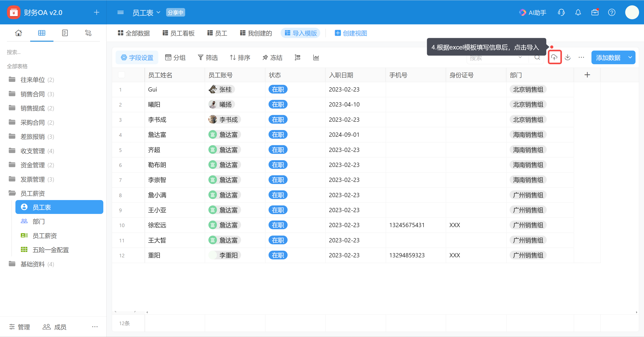Open 五险一金配置 table in sidebar
644x337 pixels.
coord(59,250)
